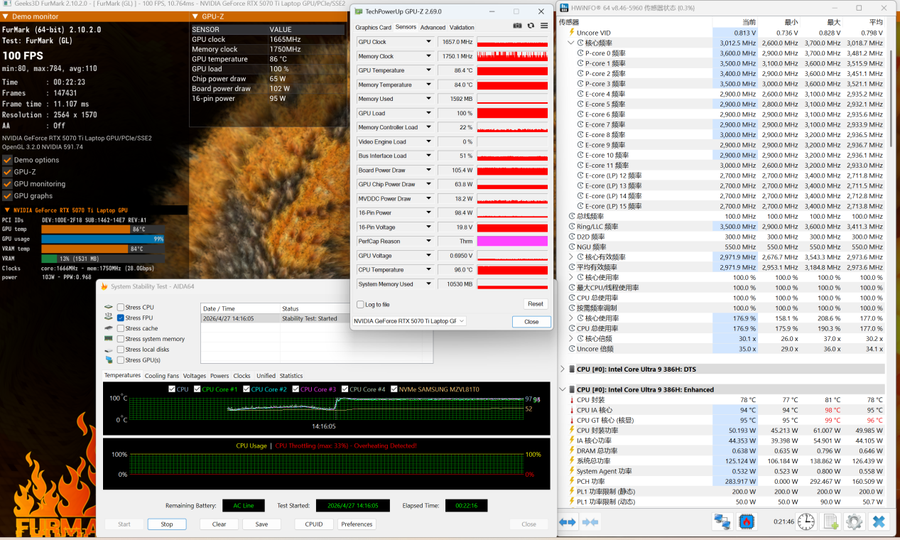Open the GPU Clock sensor dropdown
Image resolution: width=900 pixels, height=540 pixels.
(x=428, y=41)
